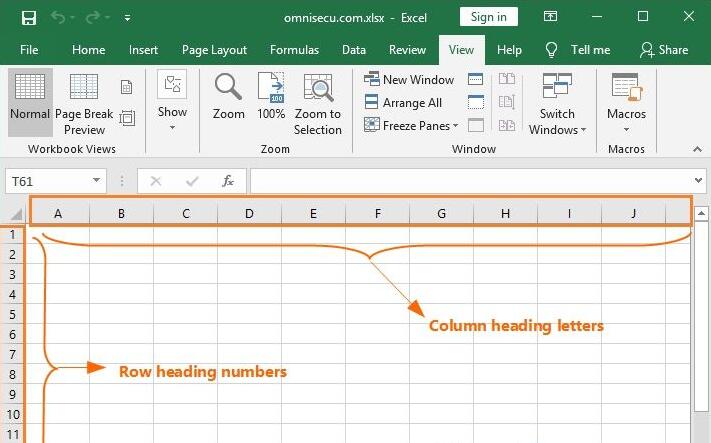This screenshot has width=711, height=443.
Task: Click the Page Layout view icon
Action: [127, 87]
